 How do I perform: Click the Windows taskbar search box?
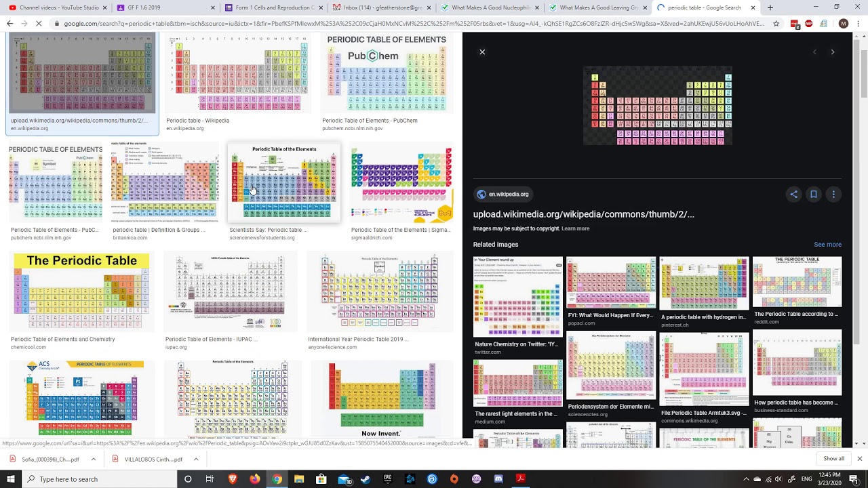pyautogui.click(x=100, y=479)
